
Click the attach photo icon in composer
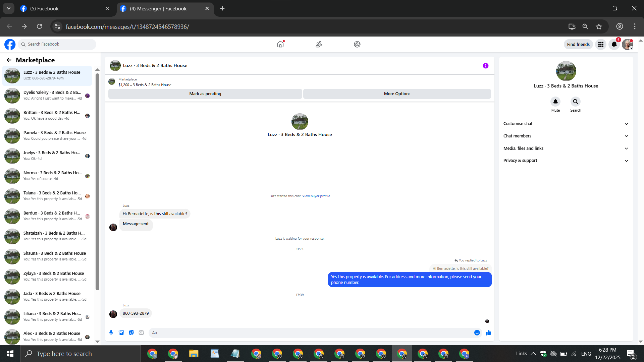coord(121,333)
